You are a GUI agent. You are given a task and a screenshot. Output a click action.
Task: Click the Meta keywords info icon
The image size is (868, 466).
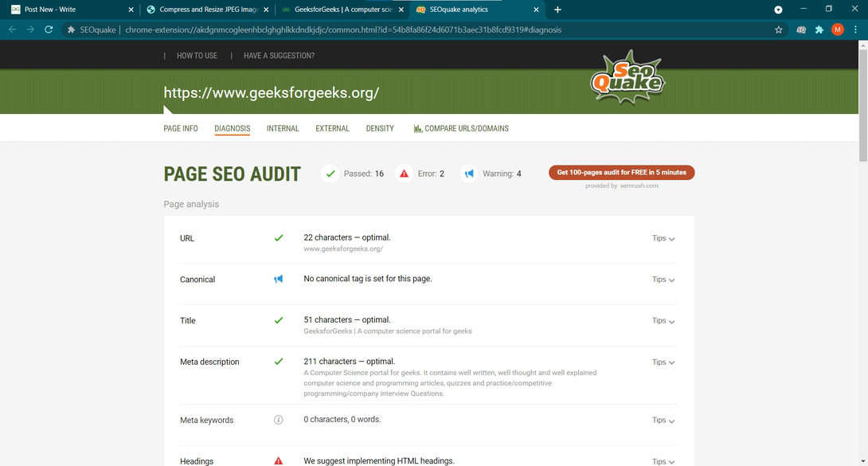click(279, 420)
